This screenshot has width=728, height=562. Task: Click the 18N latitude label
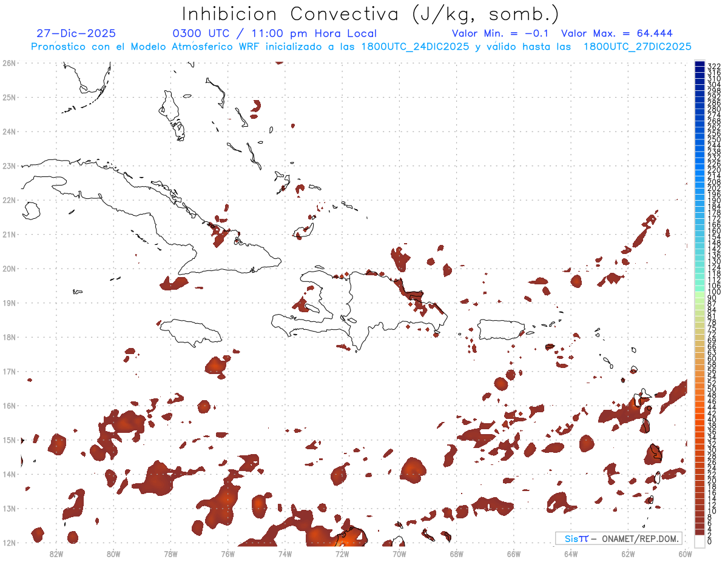[x=9, y=336]
